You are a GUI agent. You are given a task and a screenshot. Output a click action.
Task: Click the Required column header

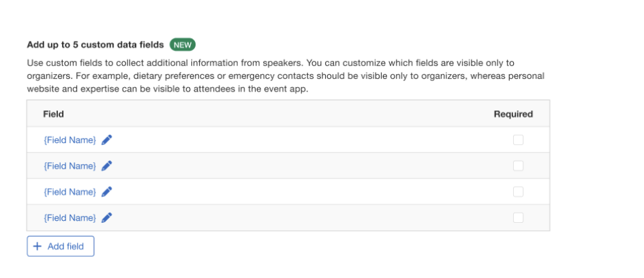pos(513,114)
